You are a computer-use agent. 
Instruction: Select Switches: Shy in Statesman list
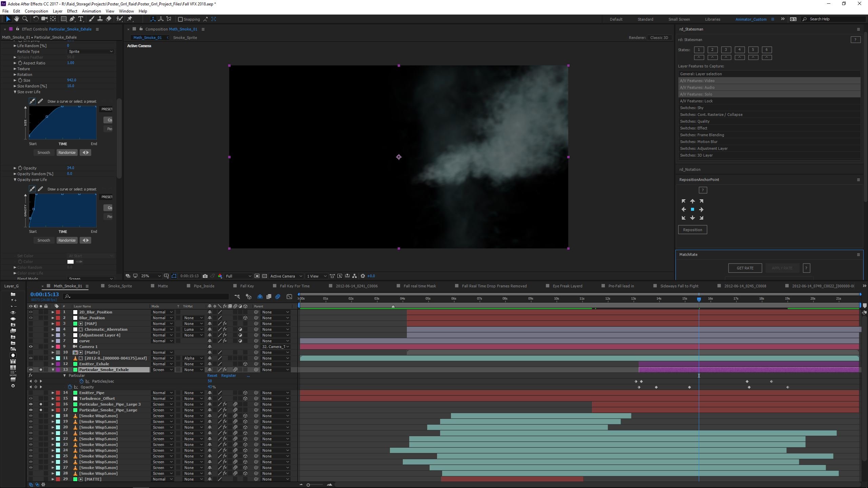pyautogui.click(x=769, y=108)
